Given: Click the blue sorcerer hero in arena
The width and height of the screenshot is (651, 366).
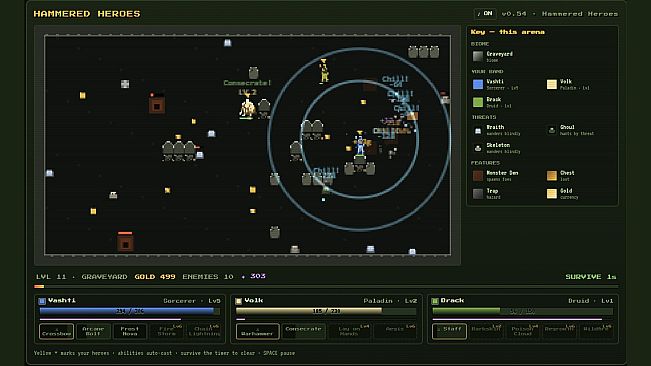Looking at the screenshot, I should click(x=360, y=145).
